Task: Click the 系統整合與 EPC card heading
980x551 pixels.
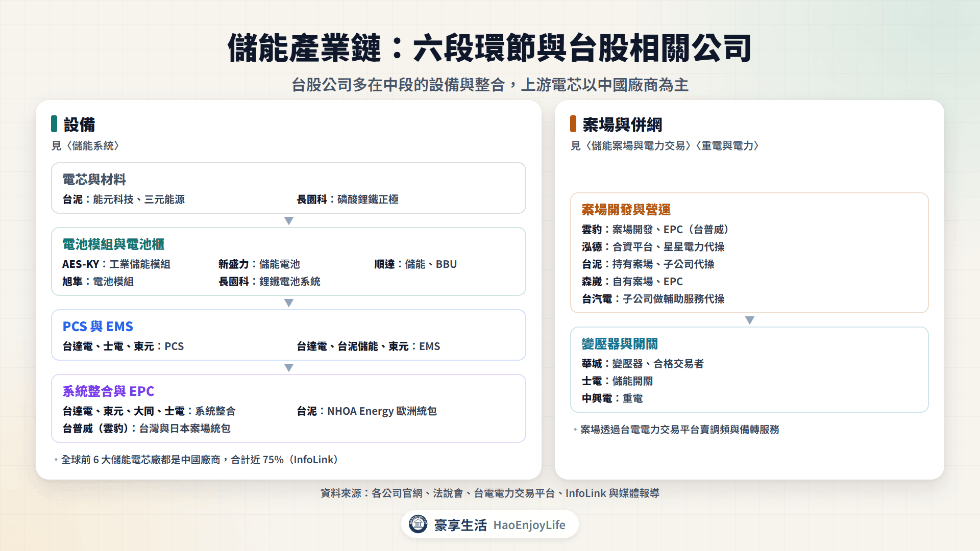Action: pyautogui.click(x=108, y=391)
